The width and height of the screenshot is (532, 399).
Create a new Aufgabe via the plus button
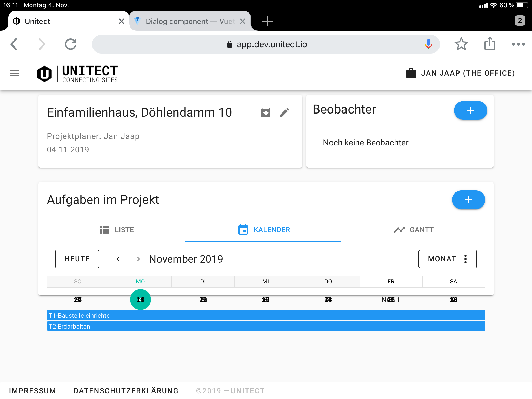click(x=468, y=200)
